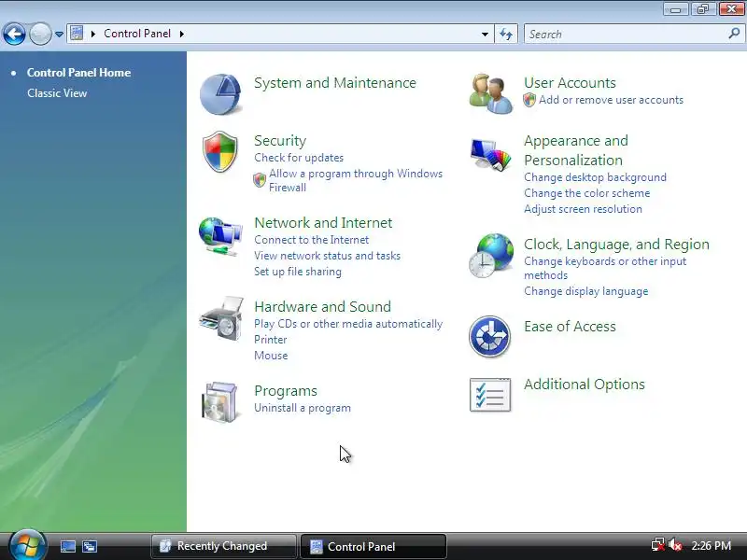Image resolution: width=747 pixels, height=560 pixels.
Task: Click Set up file sharing
Action: (298, 272)
